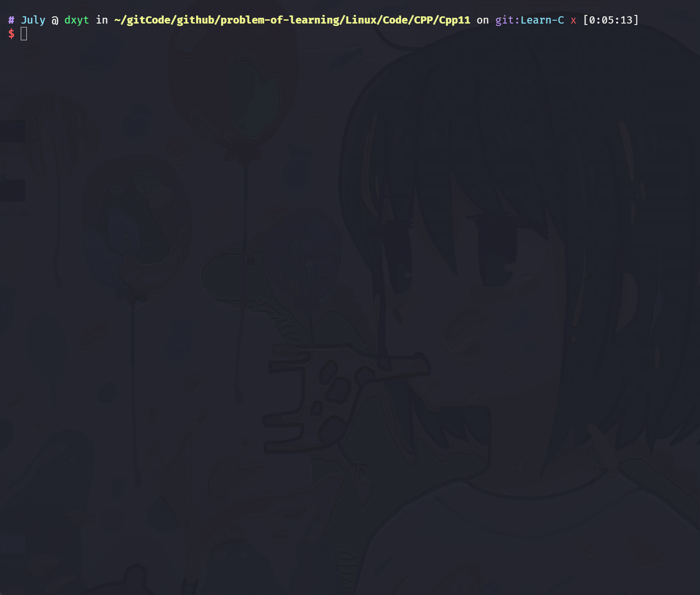
Task: Click the word "in" before the path
Action: coord(102,20)
